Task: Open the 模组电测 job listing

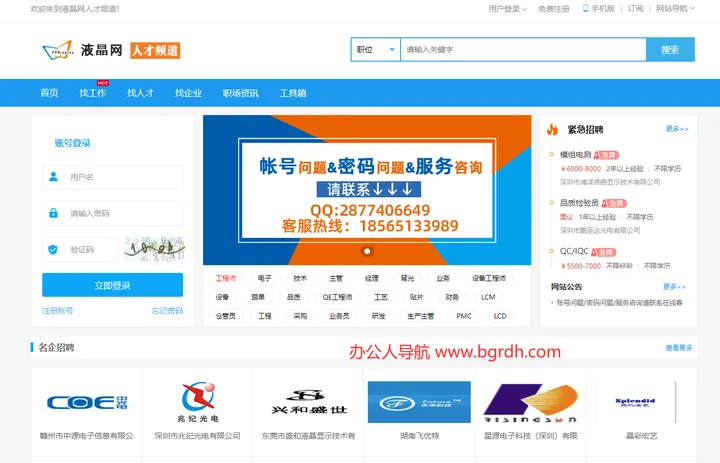Action: [x=575, y=155]
